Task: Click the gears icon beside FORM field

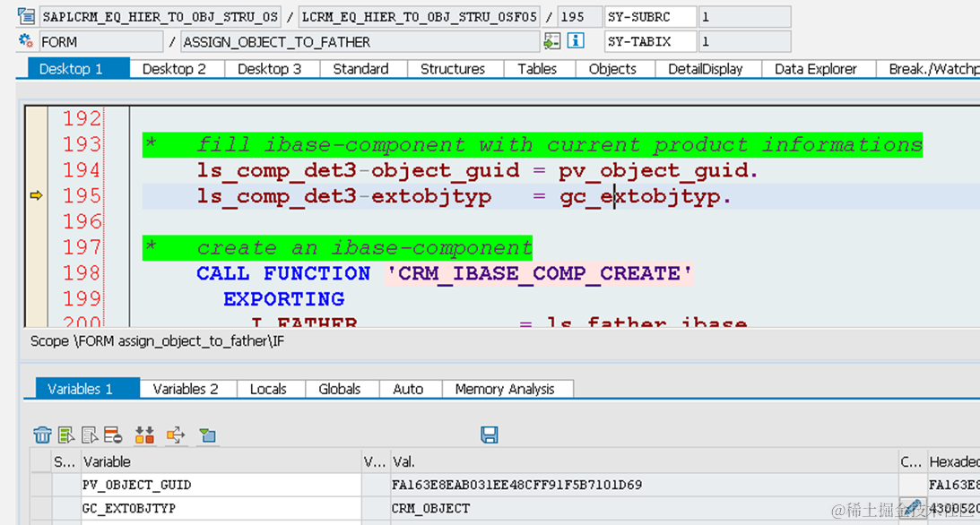Action: click(x=26, y=41)
